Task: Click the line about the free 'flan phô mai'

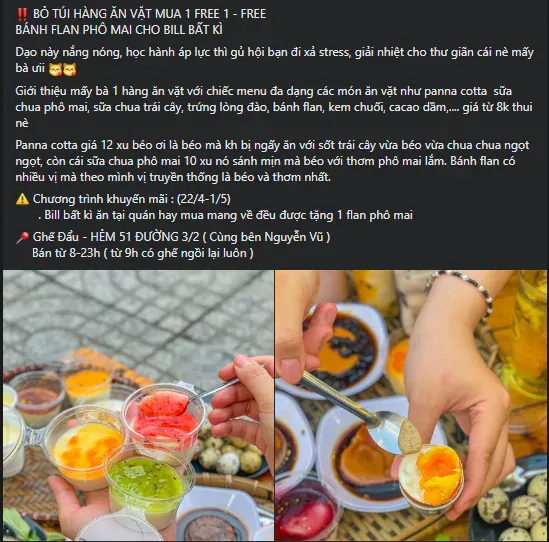Action: pyautogui.click(x=226, y=215)
